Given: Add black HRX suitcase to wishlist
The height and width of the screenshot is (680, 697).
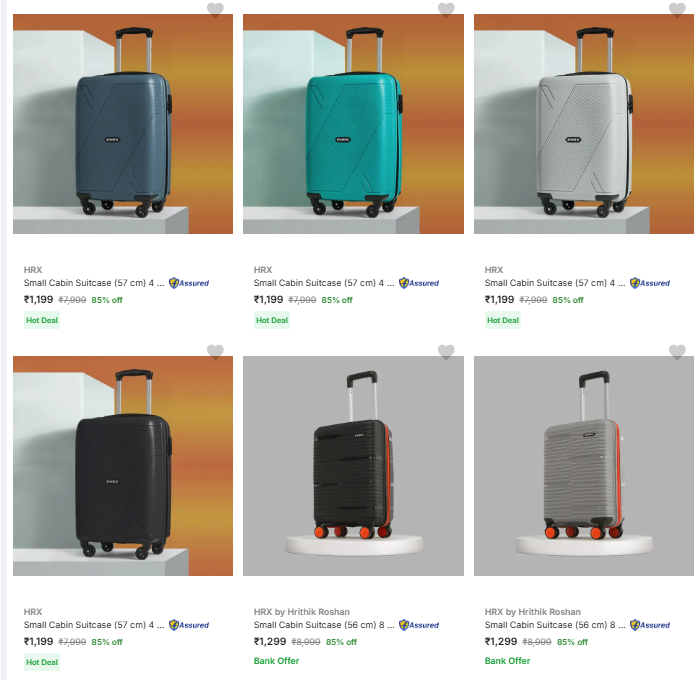Looking at the screenshot, I should pos(215,352).
